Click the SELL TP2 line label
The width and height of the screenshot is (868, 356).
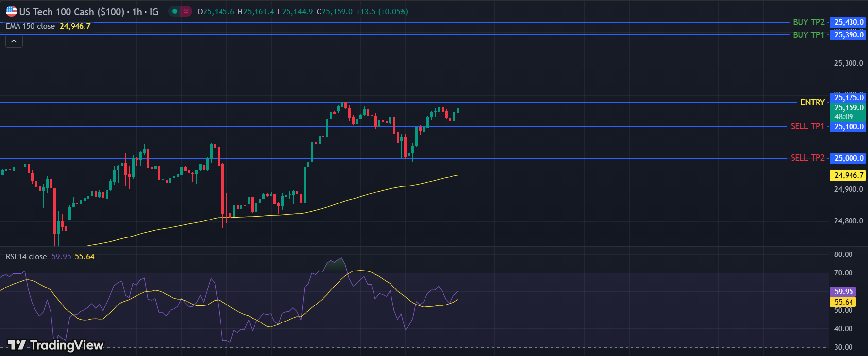(807, 158)
